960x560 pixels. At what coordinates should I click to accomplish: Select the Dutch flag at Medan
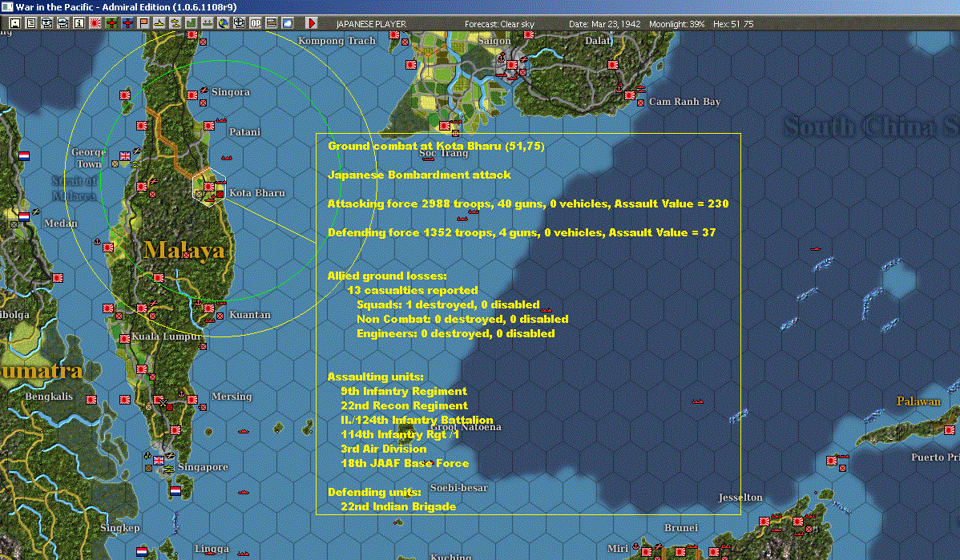pyautogui.click(x=24, y=216)
